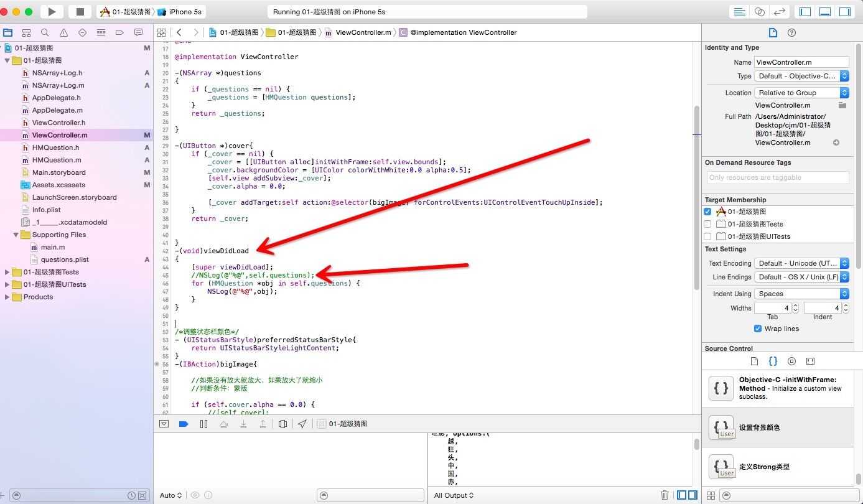This screenshot has height=504, width=863.
Task: Open the report navigator
Action: [x=138, y=32]
